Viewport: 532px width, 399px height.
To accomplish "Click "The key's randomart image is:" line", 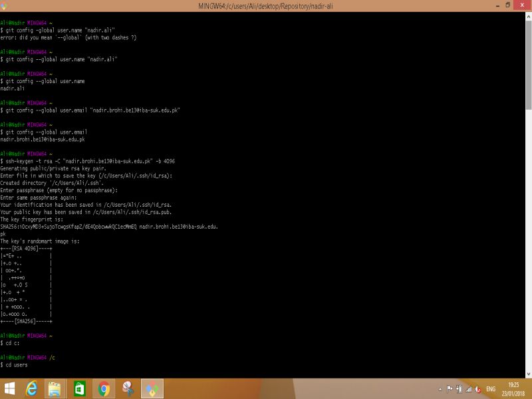I will click(x=40, y=241).
